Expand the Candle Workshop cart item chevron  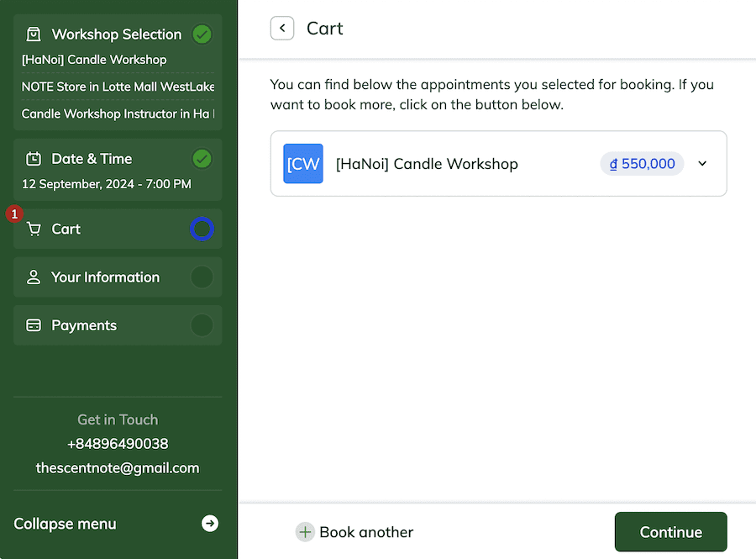click(703, 164)
